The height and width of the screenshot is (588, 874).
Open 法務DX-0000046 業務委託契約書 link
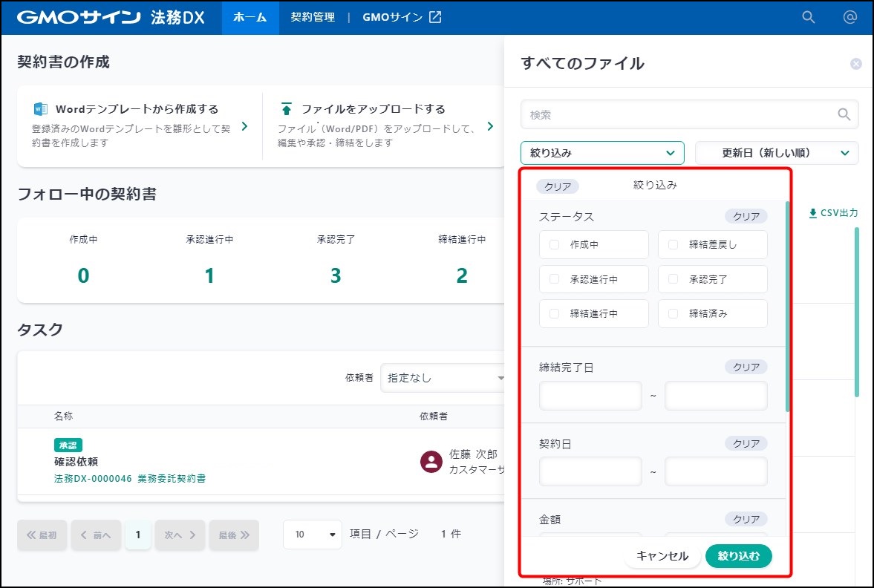click(130, 478)
